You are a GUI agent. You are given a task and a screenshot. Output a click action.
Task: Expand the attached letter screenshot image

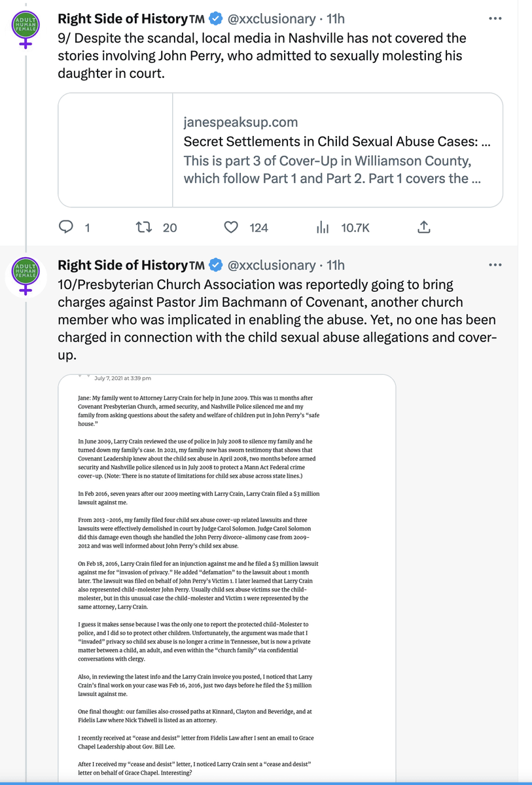click(226, 576)
